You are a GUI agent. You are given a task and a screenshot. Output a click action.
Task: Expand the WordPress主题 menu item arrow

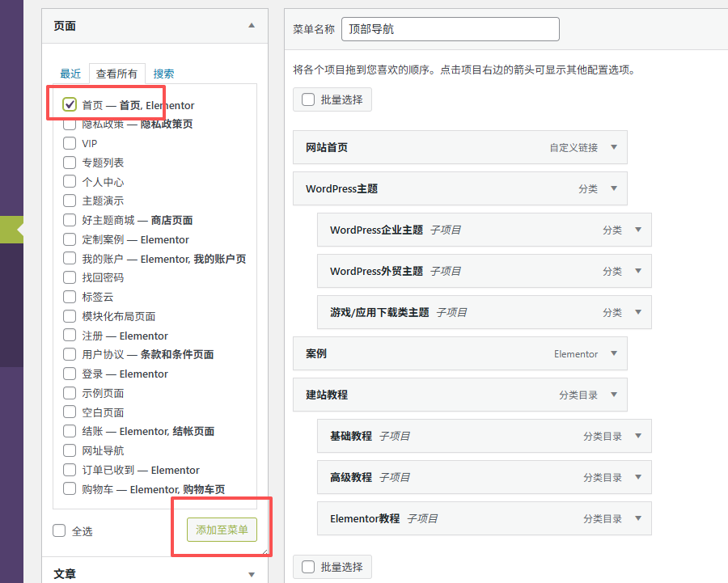pos(614,188)
